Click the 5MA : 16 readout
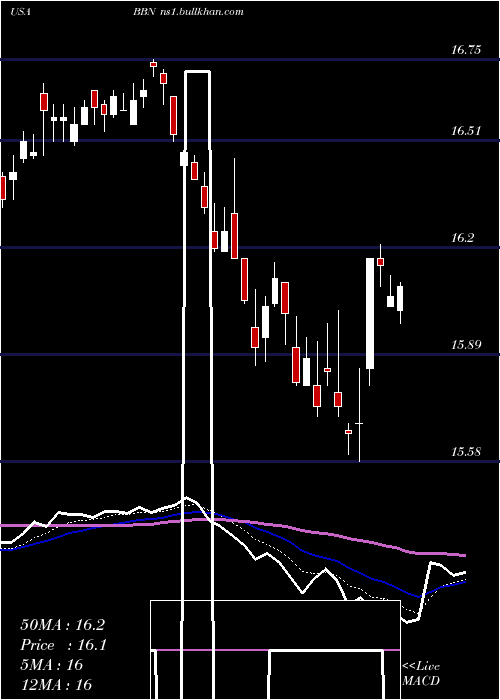The image size is (500, 700). pyautogui.click(x=51, y=665)
